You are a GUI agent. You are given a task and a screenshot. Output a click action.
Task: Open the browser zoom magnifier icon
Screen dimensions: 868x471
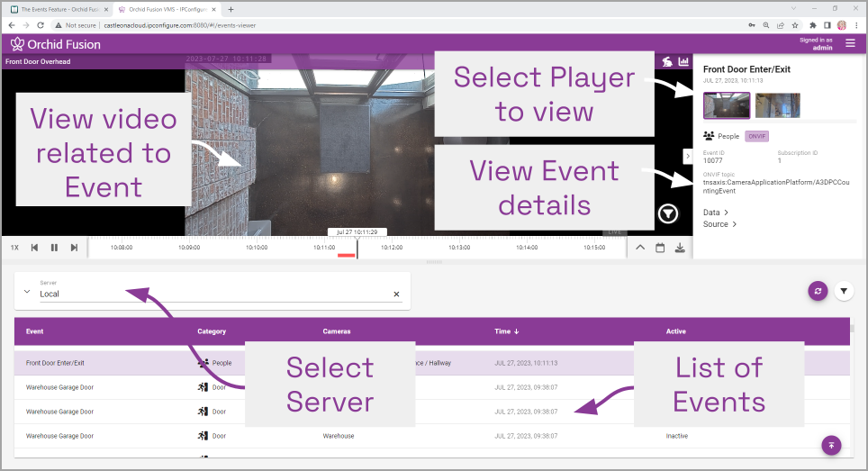765,25
